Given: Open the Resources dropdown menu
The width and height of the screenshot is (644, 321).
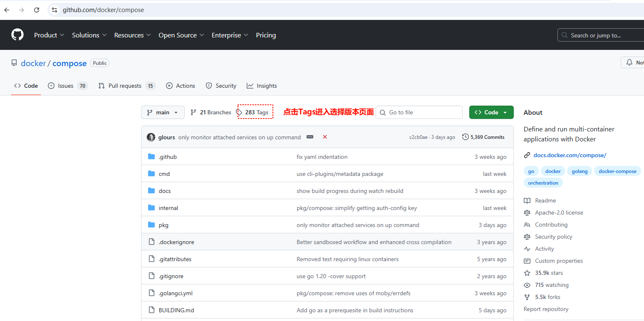Looking at the screenshot, I should coord(132,35).
